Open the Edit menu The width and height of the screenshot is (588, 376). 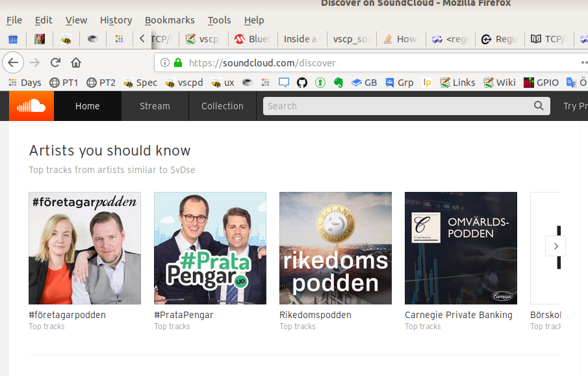click(44, 20)
